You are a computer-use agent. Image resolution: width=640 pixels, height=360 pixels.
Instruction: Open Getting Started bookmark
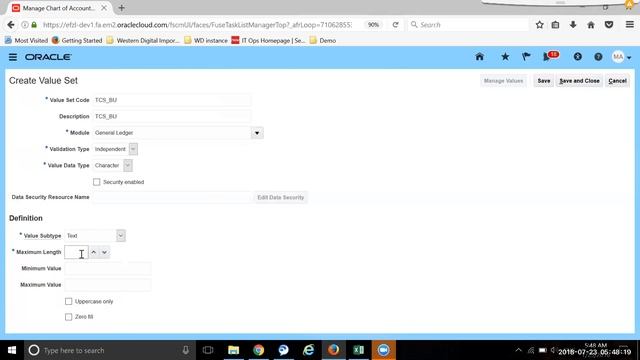[77, 40]
